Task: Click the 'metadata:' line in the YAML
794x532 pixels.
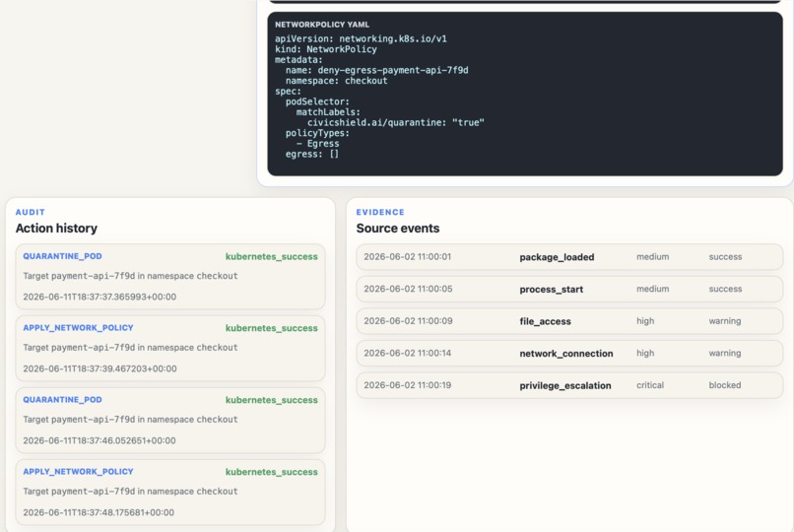Action: click(x=298, y=60)
